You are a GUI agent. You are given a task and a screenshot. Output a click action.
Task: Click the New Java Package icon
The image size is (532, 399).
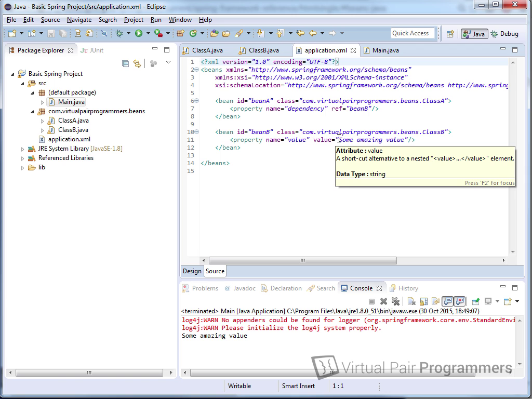pos(180,33)
